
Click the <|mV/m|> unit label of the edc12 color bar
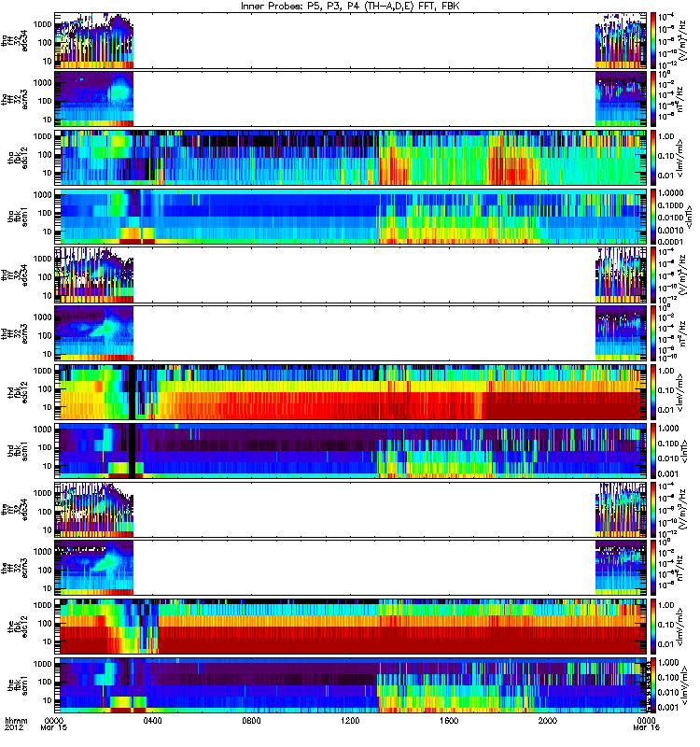coord(679,627)
